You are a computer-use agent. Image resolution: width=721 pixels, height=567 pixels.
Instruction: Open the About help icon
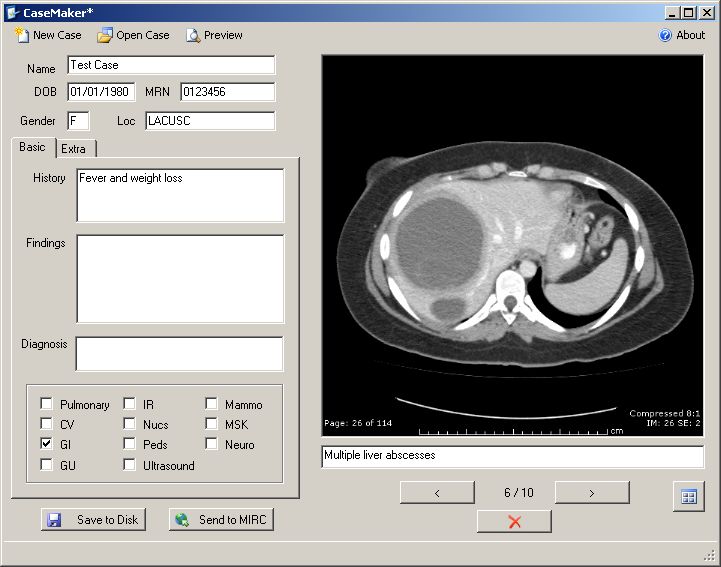pos(665,35)
